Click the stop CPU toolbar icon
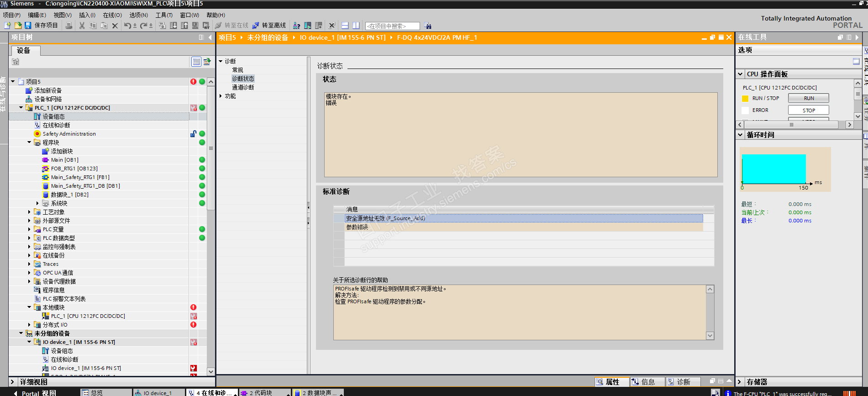 pos(319,26)
